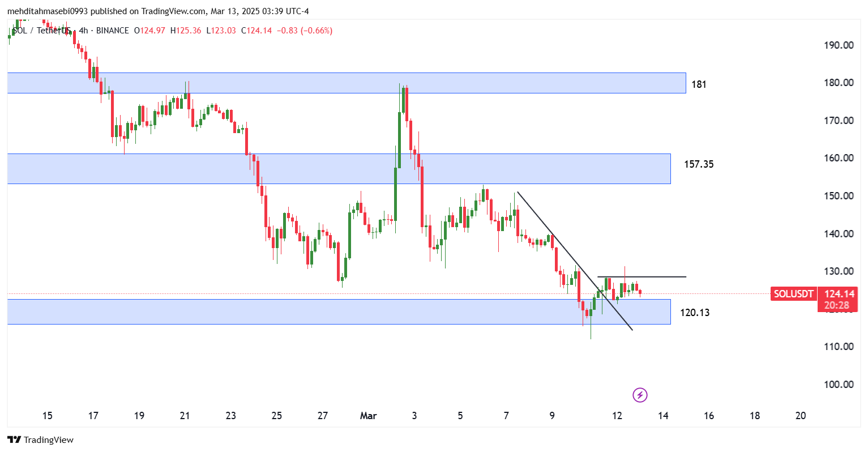Click the 157.35 zone label
Viewport: 868px width, 452px height.
coord(699,164)
